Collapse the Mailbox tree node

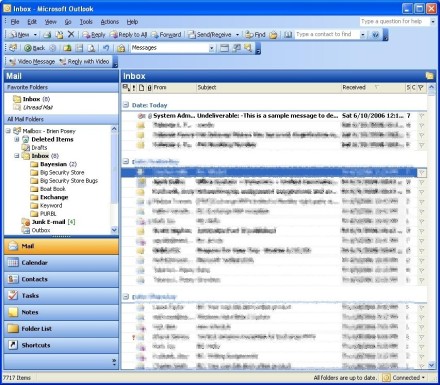click(8, 131)
